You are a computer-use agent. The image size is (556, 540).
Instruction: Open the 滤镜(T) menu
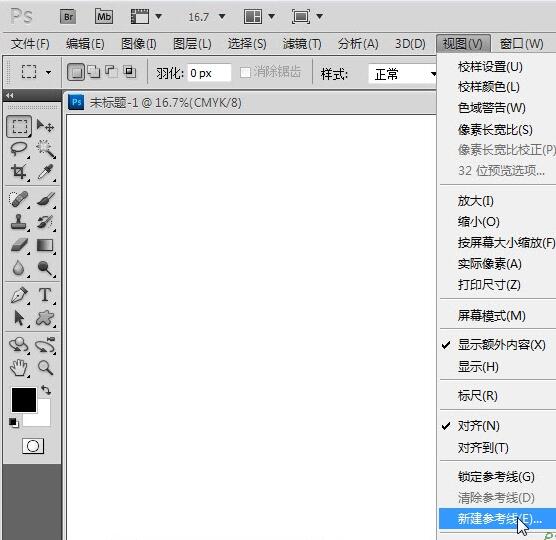302,44
